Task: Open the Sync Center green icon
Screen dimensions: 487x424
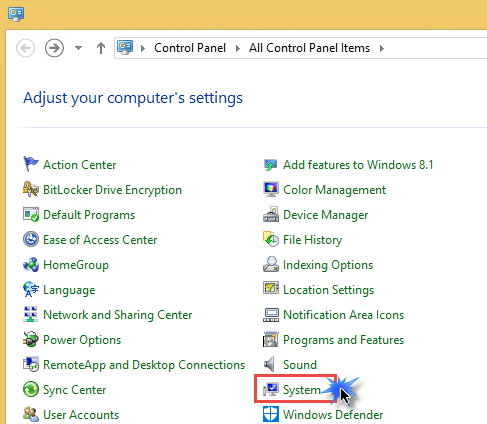Action: tap(31, 389)
